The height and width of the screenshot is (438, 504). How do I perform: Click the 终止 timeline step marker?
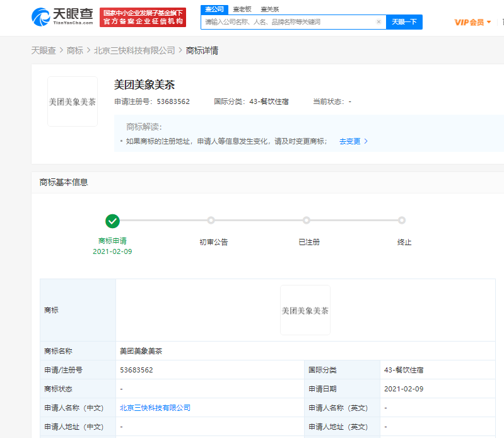click(x=402, y=221)
